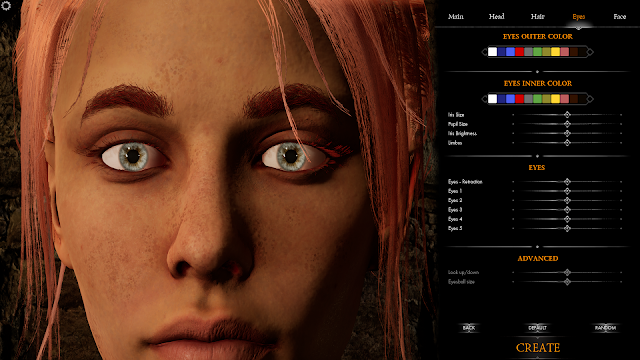This screenshot has height=360, width=640.
Task: Click right arrow of Eyes Inner Color palette
Action: [590, 99]
